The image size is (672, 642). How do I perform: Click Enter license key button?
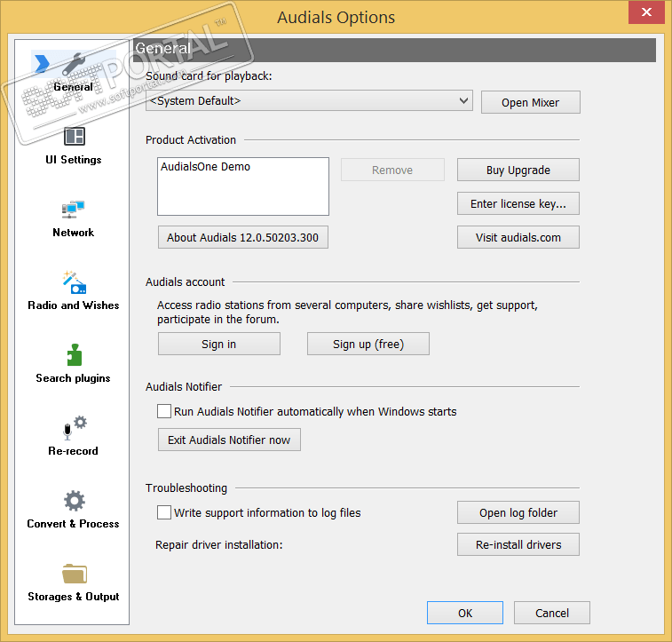(x=518, y=203)
